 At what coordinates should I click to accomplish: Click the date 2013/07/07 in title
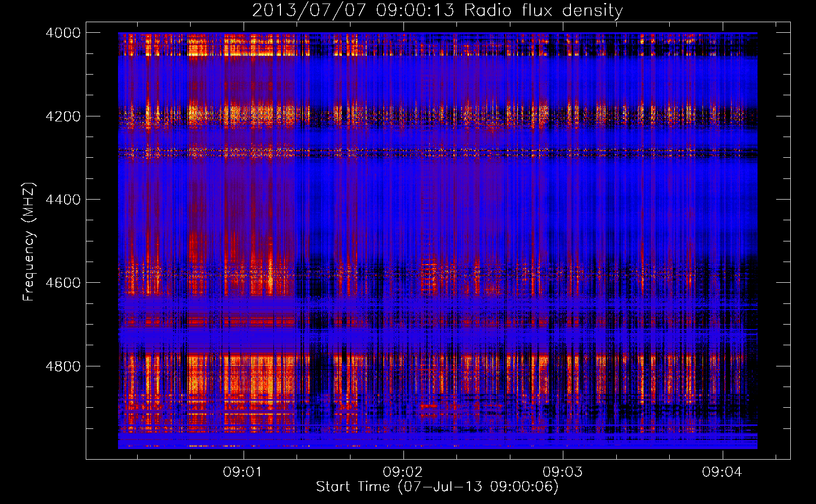click(x=309, y=11)
